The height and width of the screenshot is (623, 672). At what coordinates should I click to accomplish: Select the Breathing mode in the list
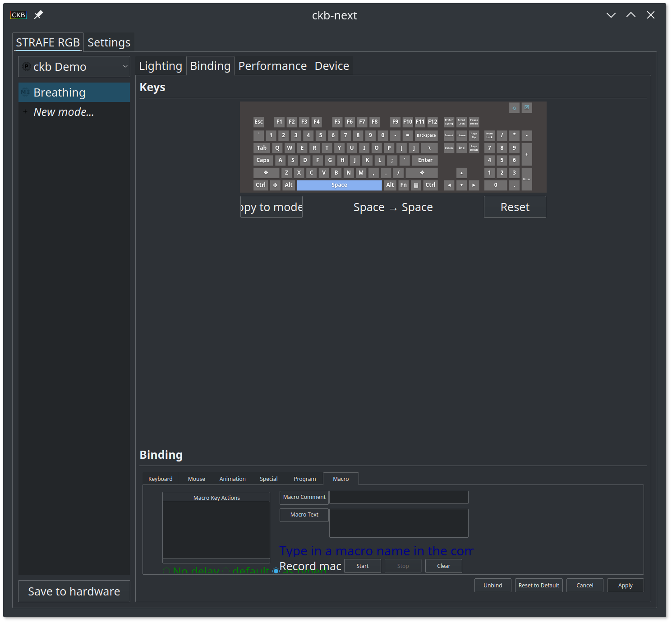(x=74, y=92)
